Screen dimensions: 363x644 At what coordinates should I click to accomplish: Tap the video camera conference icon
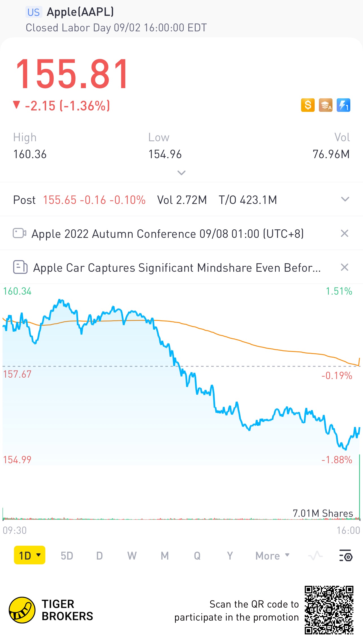[20, 233]
